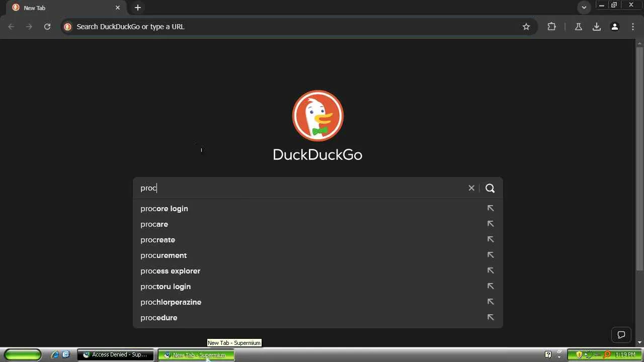Screen dimensions: 644x362
Task: Select the 'procore login' suggestion
Action: [318, 209]
